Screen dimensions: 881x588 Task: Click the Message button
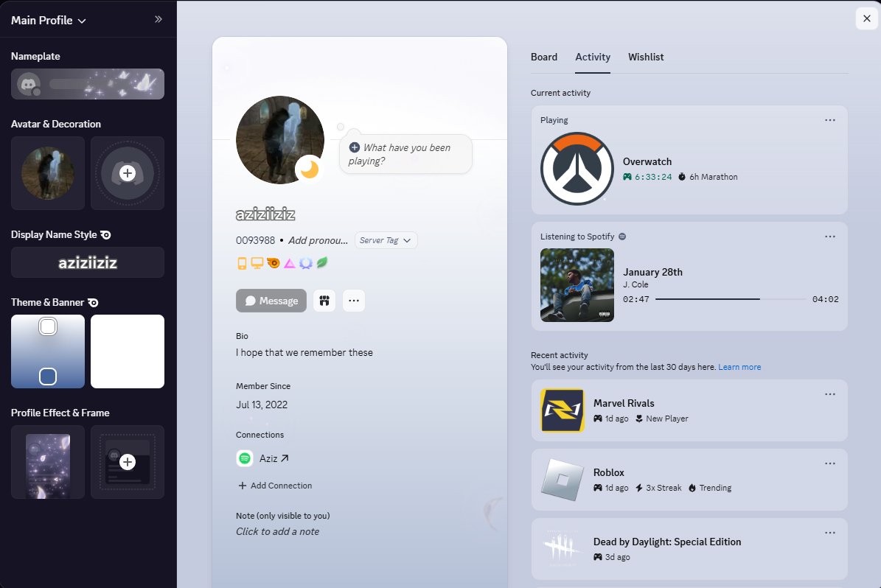point(271,301)
